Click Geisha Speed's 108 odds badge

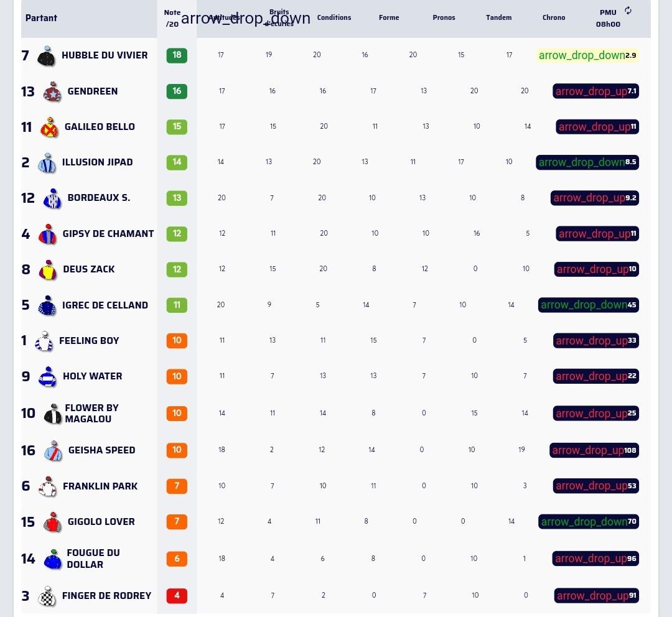[x=594, y=450]
